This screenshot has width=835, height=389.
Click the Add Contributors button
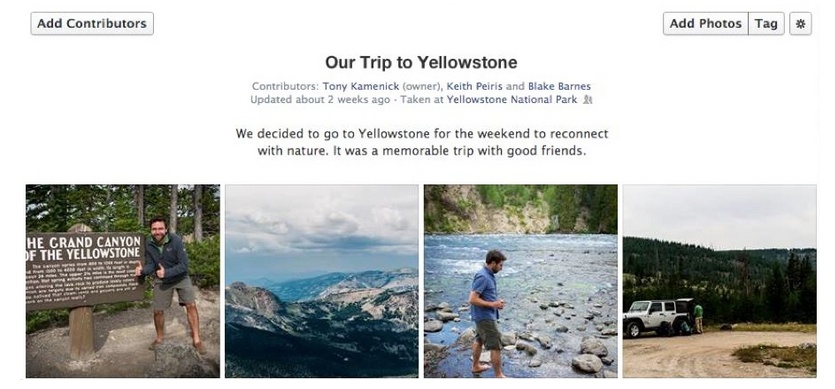[x=92, y=23]
